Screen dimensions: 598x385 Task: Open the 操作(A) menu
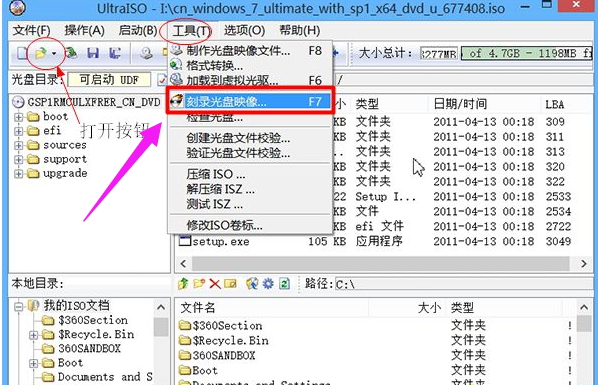84,31
